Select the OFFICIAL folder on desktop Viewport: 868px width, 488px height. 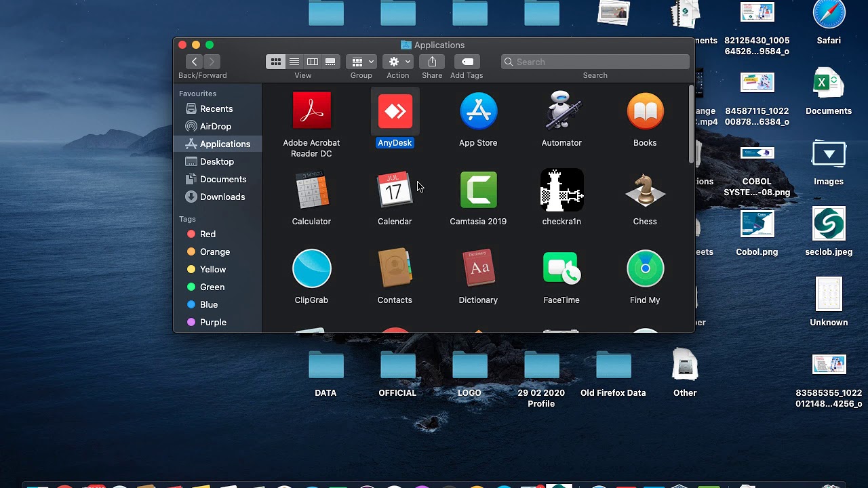pyautogui.click(x=398, y=365)
